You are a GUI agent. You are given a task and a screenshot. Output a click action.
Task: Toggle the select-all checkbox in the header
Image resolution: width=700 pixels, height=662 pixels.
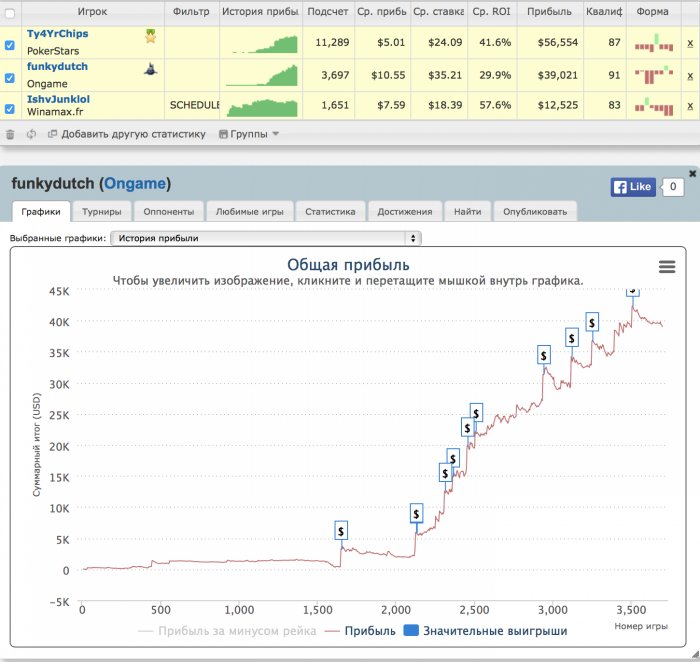pyautogui.click(x=9, y=13)
